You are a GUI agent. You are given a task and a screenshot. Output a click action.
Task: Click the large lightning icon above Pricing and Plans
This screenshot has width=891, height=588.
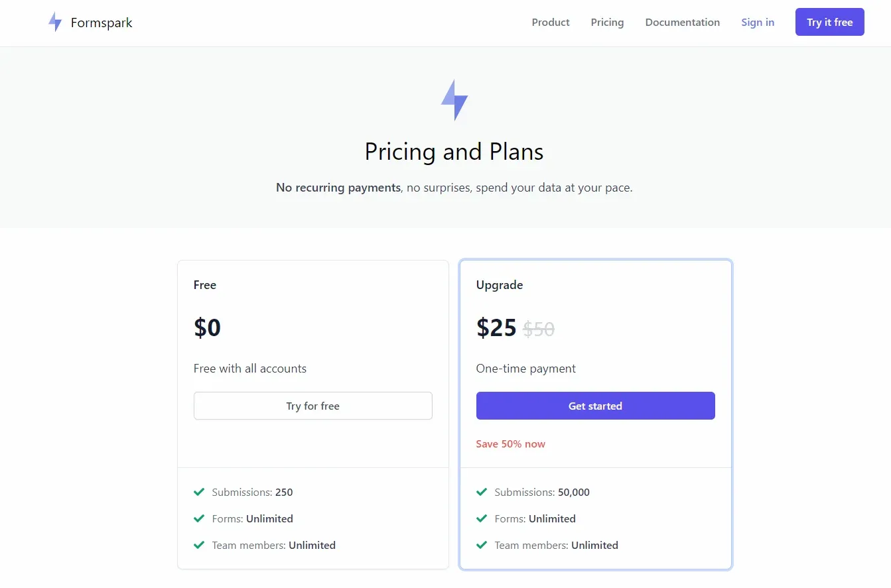tap(454, 99)
